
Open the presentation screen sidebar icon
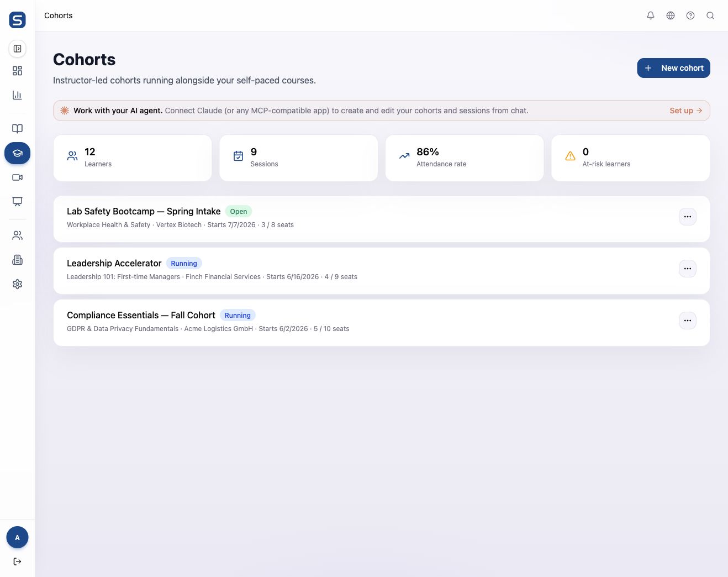click(17, 202)
